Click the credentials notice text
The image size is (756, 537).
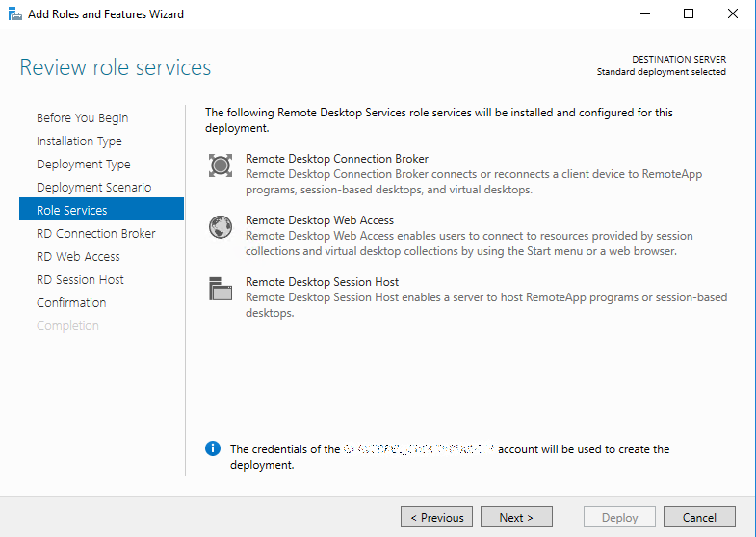pos(450,456)
